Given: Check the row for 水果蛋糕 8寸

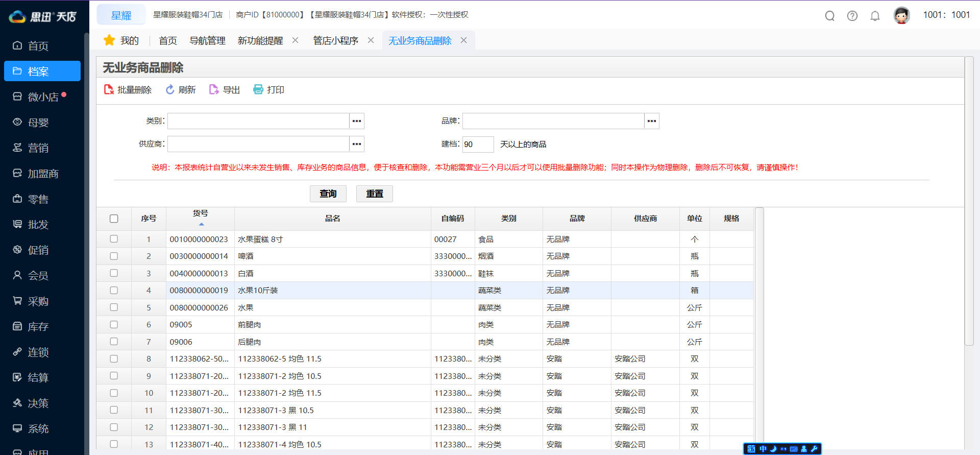Looking at the screenshot, I should pyautogui.click(x=114, y=239).
